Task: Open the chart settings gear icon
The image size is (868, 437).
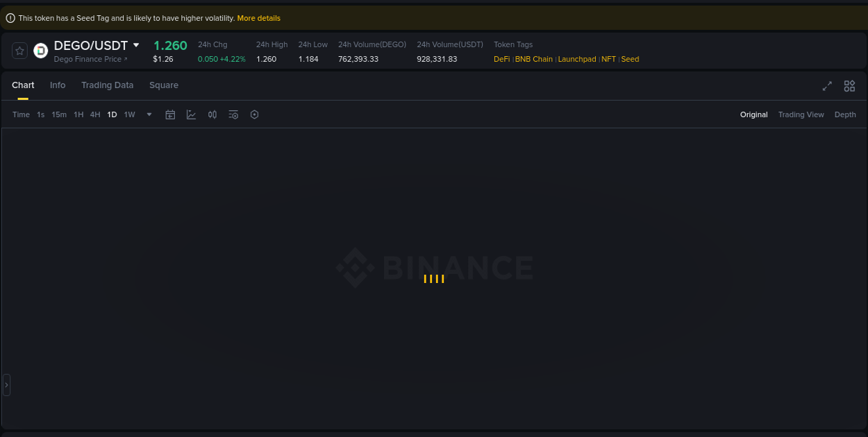Action: point(254,114)
